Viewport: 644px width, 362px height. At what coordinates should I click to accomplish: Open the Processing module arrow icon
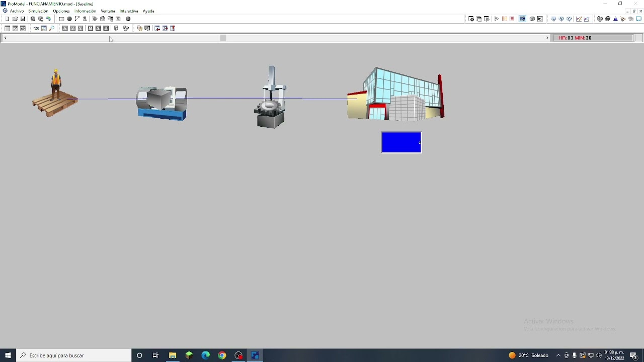click(95, 19)
